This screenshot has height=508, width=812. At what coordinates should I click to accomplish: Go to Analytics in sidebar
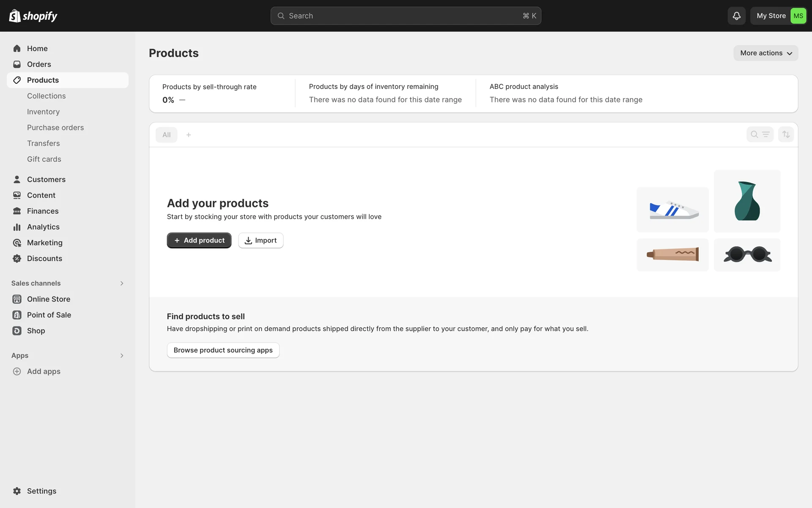43,227
